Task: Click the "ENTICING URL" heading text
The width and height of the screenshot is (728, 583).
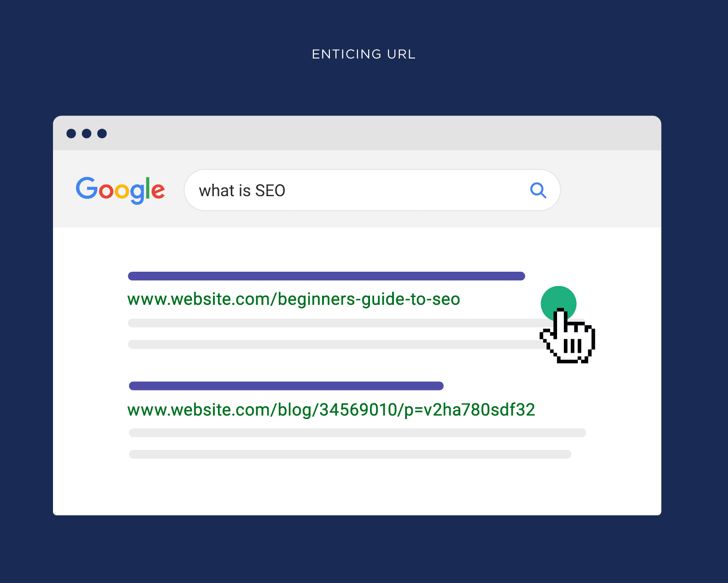Action: pos(364,54)
